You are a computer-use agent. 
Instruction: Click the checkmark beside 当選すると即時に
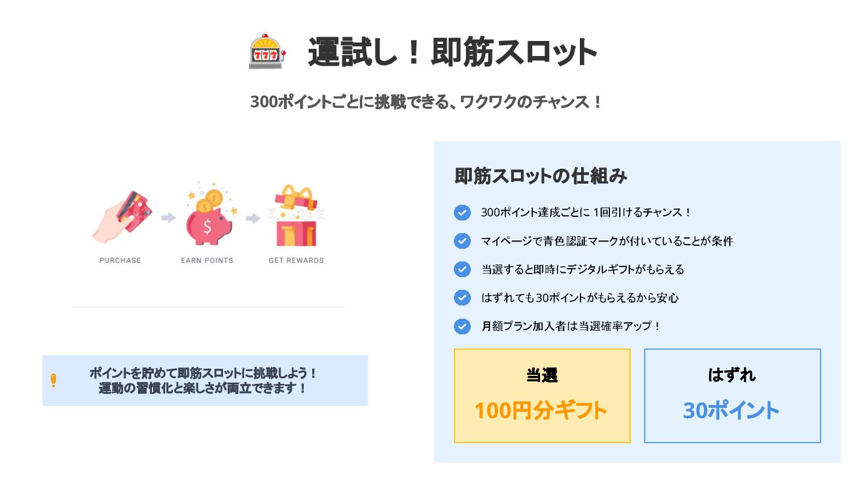point(462,269)
